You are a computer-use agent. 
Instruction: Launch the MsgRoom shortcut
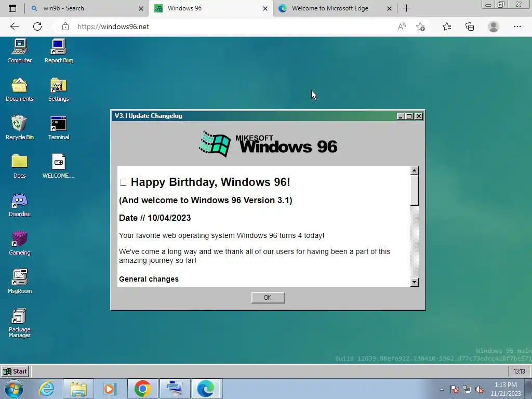pos(19,282)
